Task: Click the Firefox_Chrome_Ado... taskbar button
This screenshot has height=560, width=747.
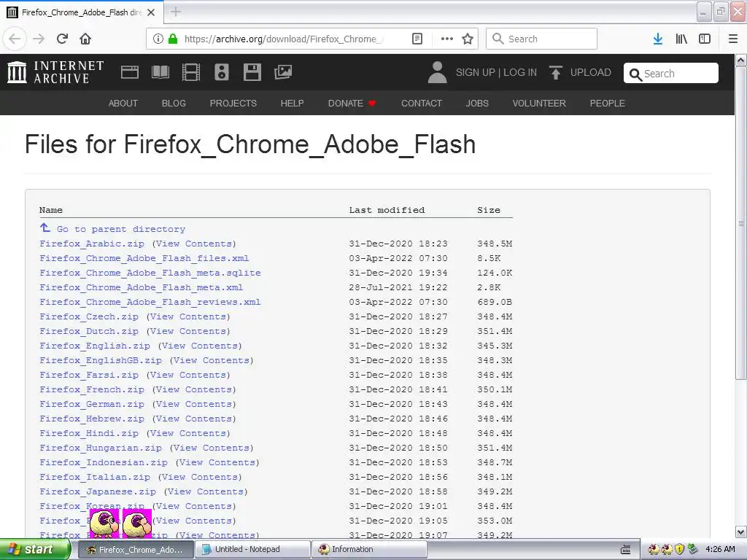Action: click(x=135, y=549)
